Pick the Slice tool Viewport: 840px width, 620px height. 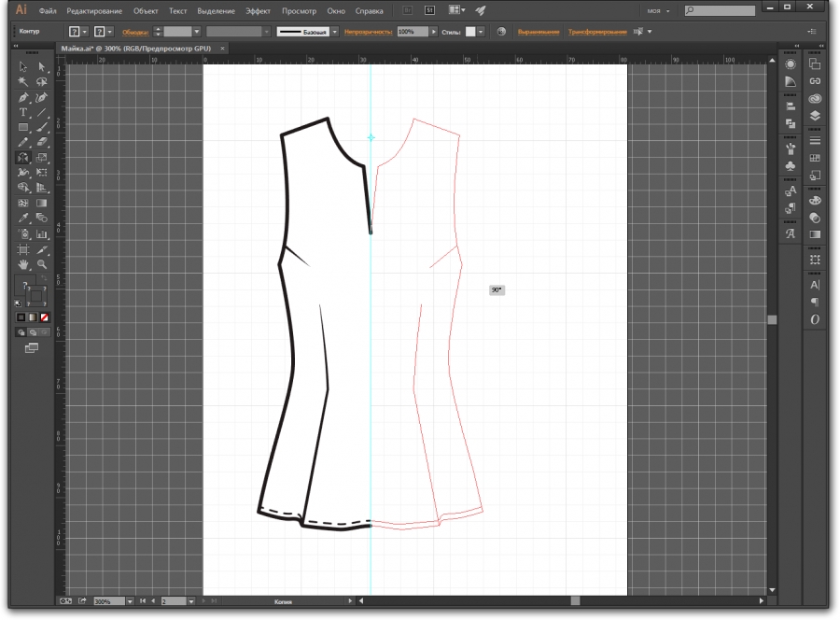coord(42,249)
